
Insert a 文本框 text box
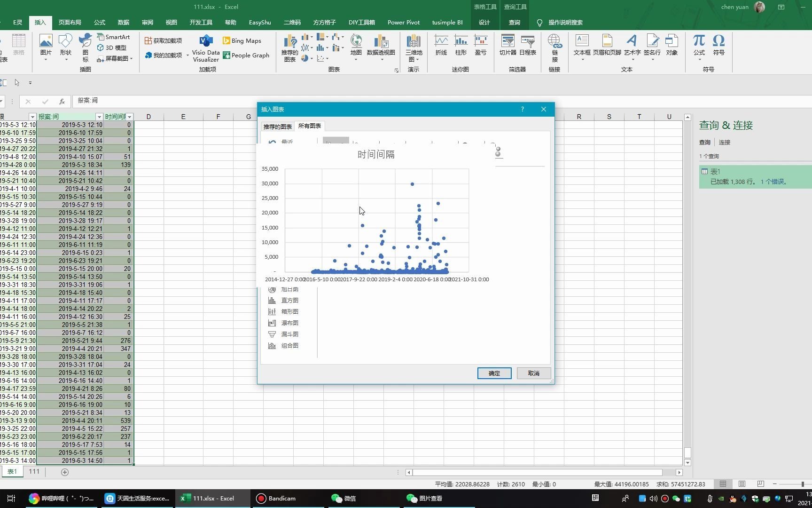click(x=582, y=45)
